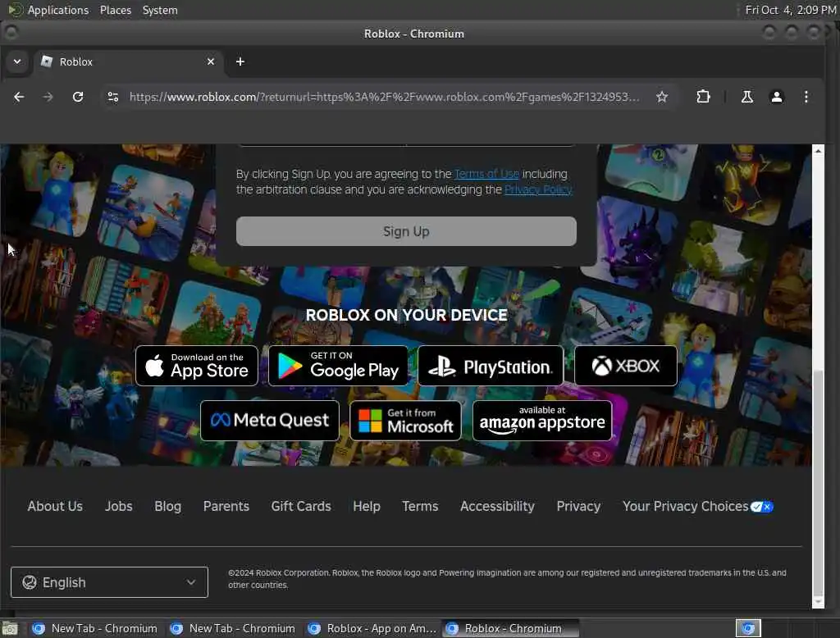Open the Terms of Use link
This screenshot has width=840, height=638.
(486, 174)
